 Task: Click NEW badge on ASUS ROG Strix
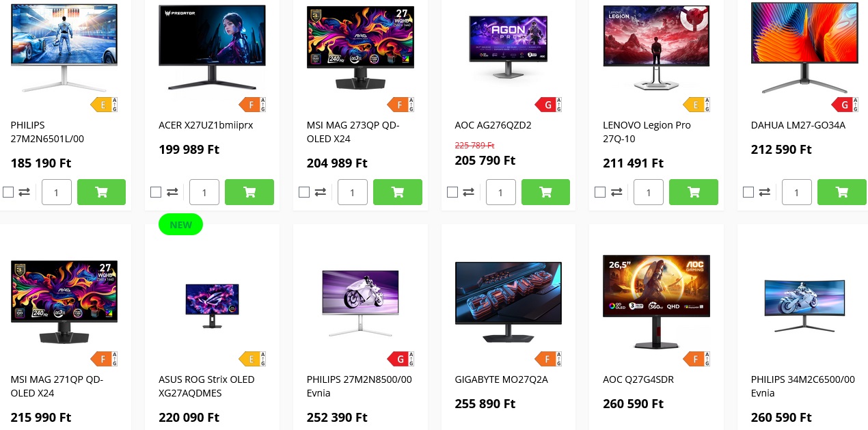[180, 224]
